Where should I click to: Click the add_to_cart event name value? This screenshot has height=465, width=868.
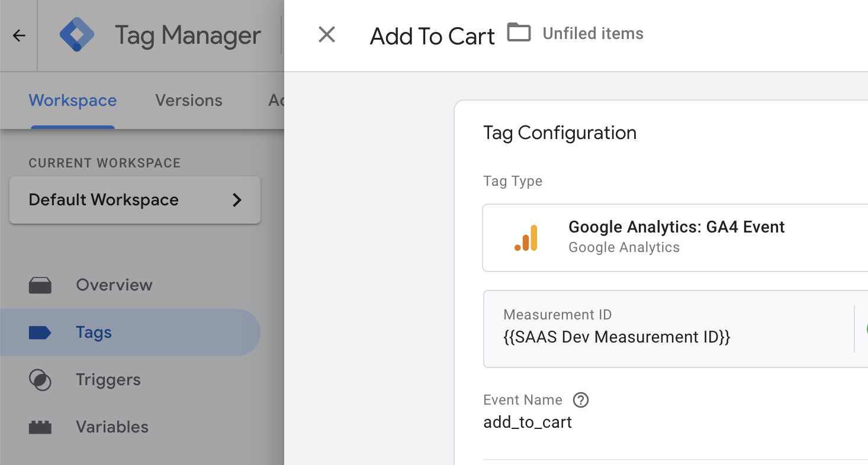[528, 422]
